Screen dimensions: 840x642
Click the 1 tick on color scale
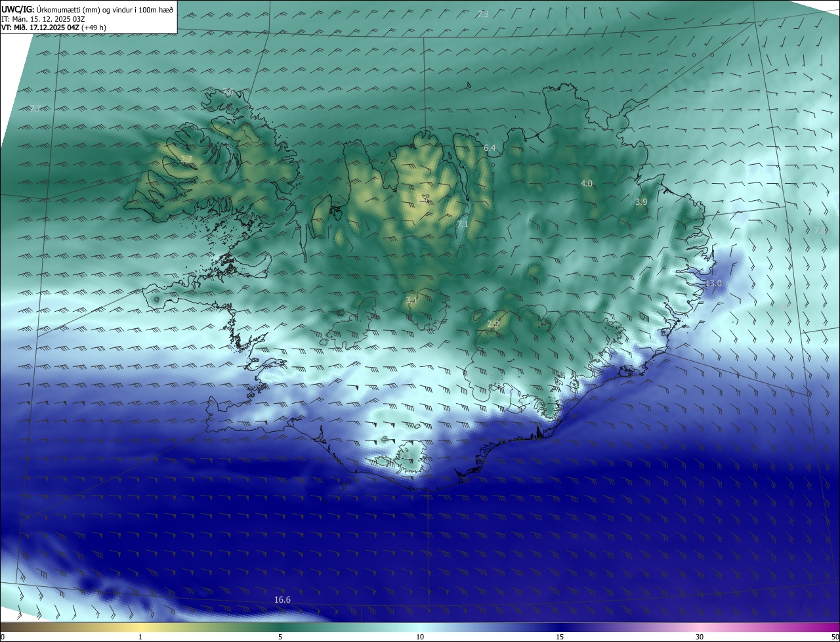tap(140, 637)
